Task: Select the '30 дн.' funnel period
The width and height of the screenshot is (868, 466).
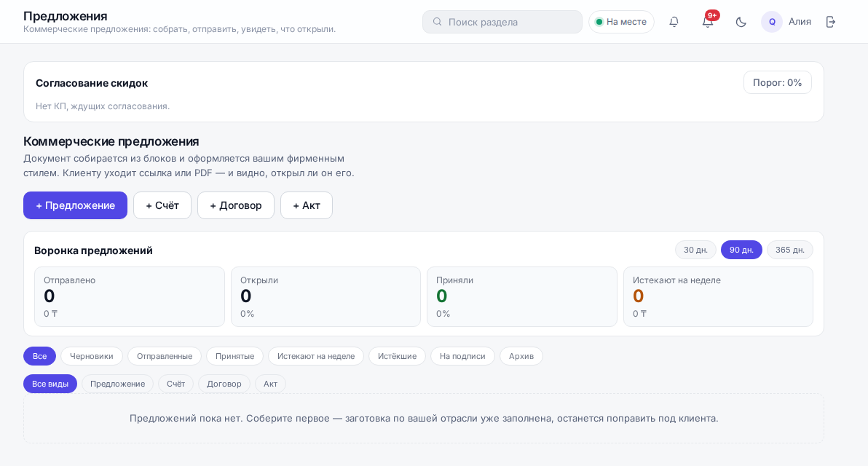Action: coord(696,250)
